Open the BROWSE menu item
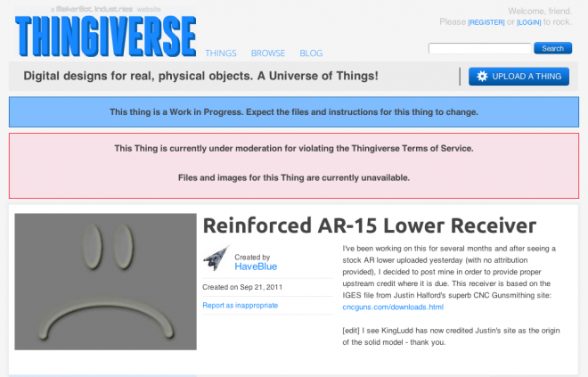 (268, 53)
